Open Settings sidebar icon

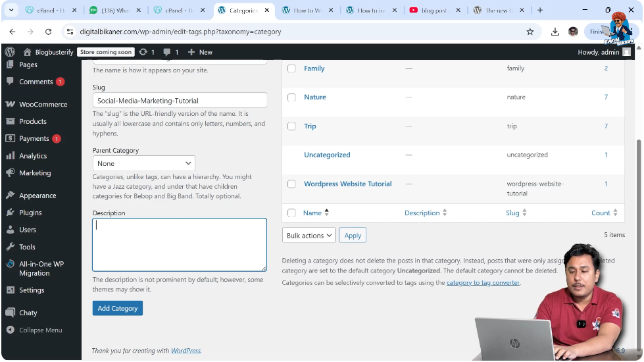coord(11,290)
